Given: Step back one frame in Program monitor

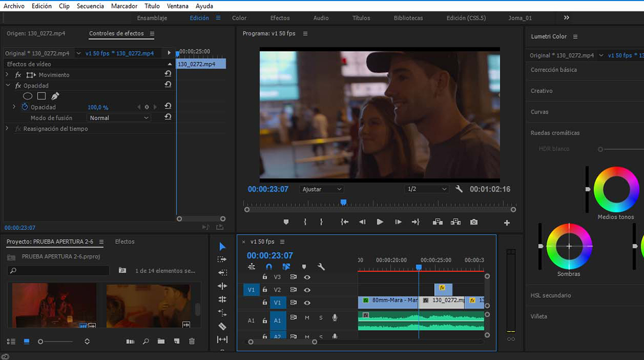Looking at the screenshot, I should pyautogui.click(x=362, y=222).
